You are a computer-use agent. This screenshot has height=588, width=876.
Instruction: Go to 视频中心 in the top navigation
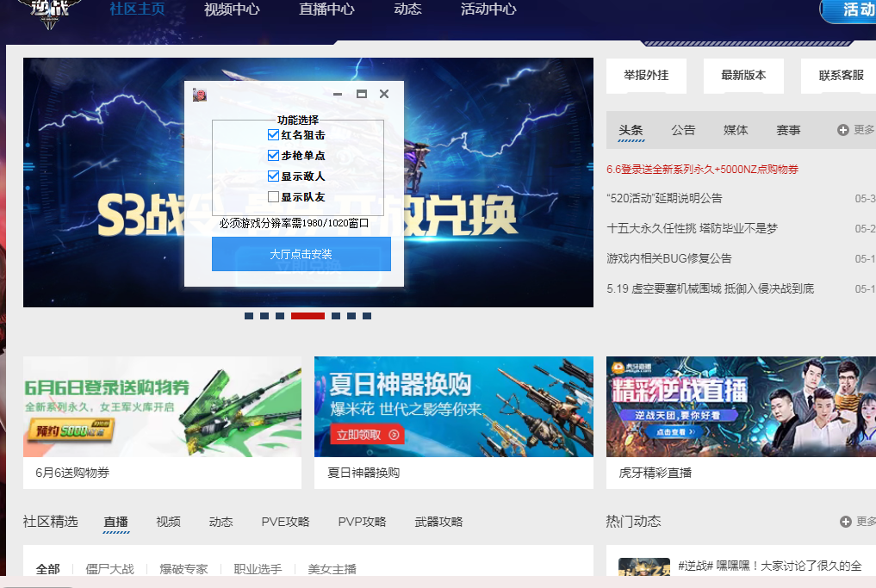[232, 9]
